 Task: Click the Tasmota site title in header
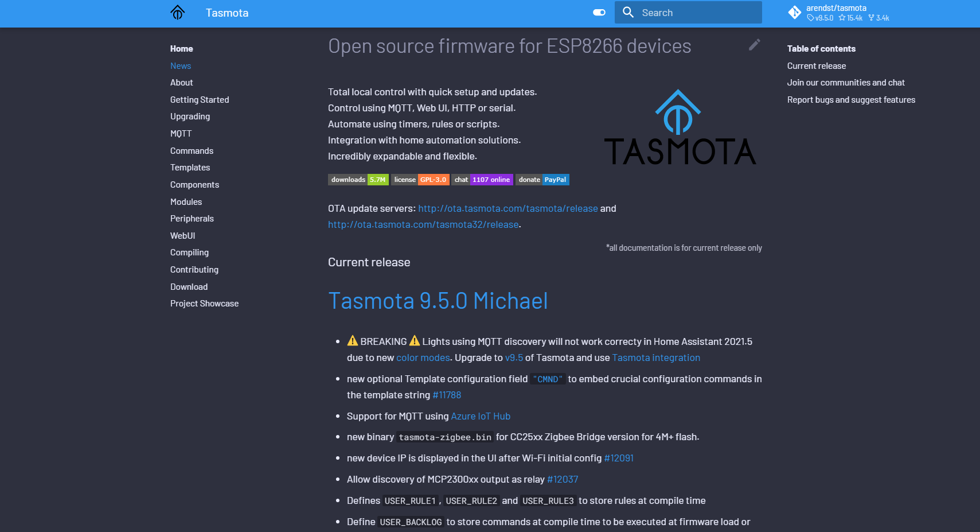(x=227, y=13)
